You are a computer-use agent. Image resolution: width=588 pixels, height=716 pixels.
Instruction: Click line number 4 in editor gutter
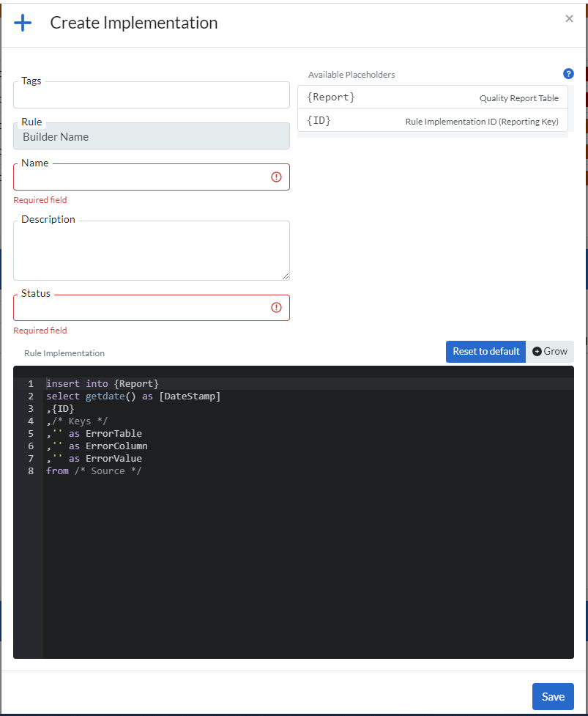pos(31,421)
